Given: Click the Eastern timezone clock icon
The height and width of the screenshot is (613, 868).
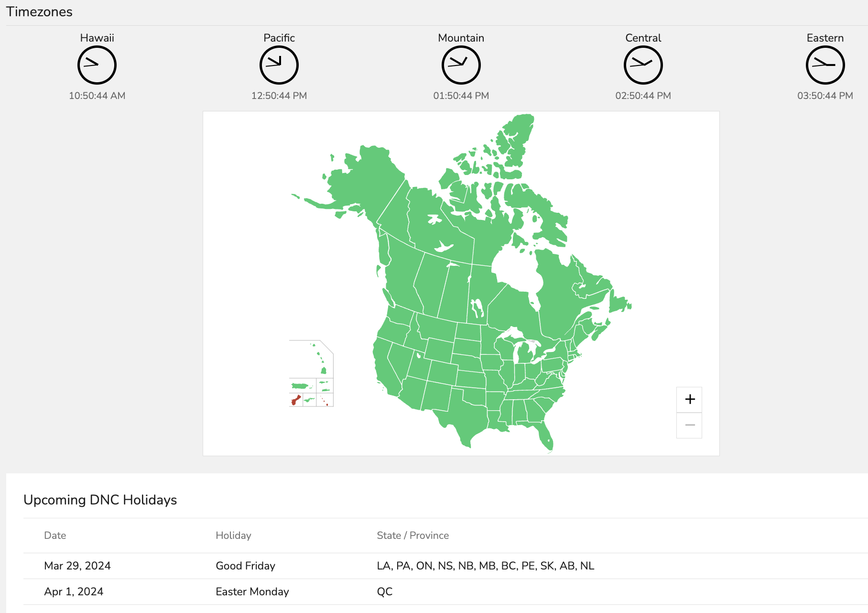Looking at the screenshot, I should (825, 65).
